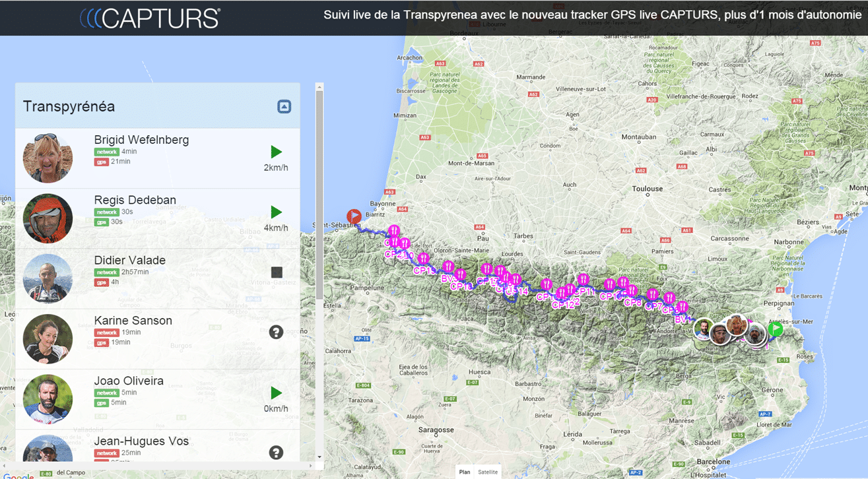Viewport: 868px width, 479px height.
Task: Click the green network badge for Regis Dedeban
Action: click(106, 212)
